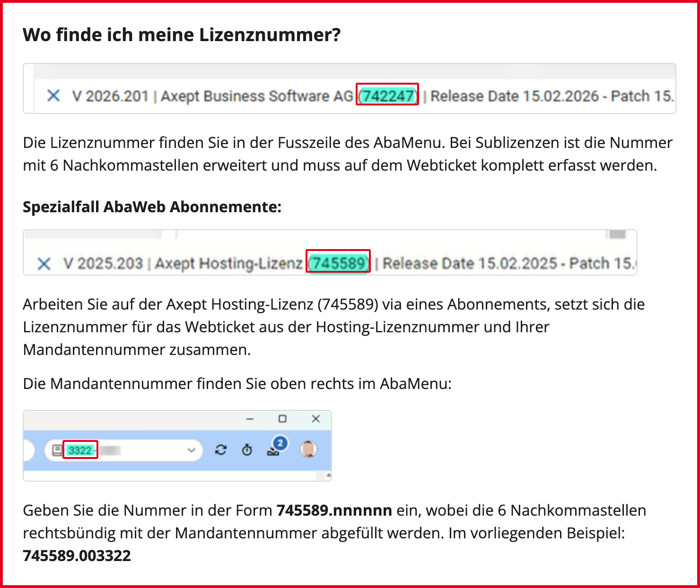The width and height of the screenshot is (700, 588).
Task: Open the stopwatch timer icon
Action: (247, 450)
